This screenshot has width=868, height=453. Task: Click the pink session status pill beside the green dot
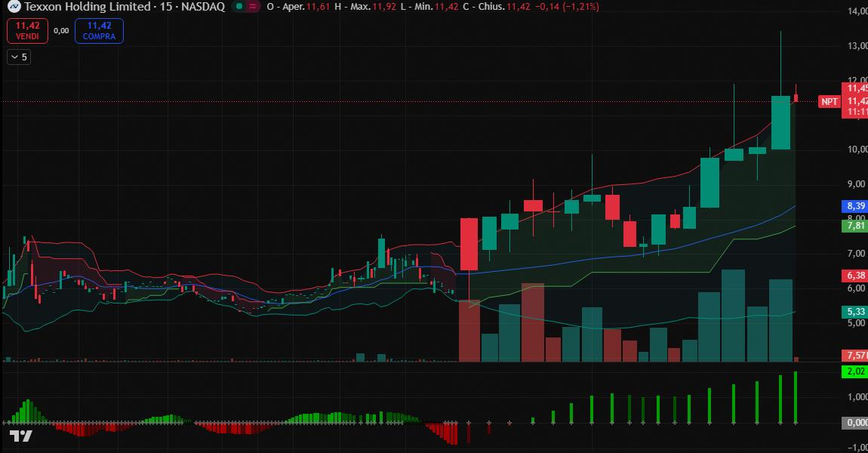coord(254,7)
